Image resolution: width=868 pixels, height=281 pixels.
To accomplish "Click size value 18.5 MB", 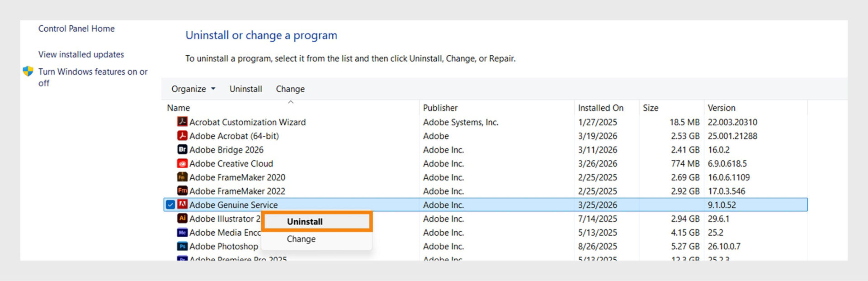I will click(684, 122).
